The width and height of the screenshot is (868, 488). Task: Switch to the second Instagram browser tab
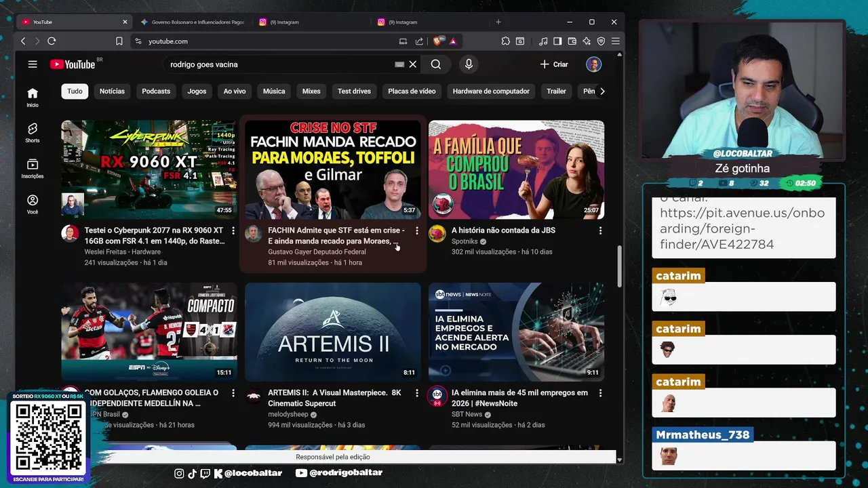coord(430,22)
